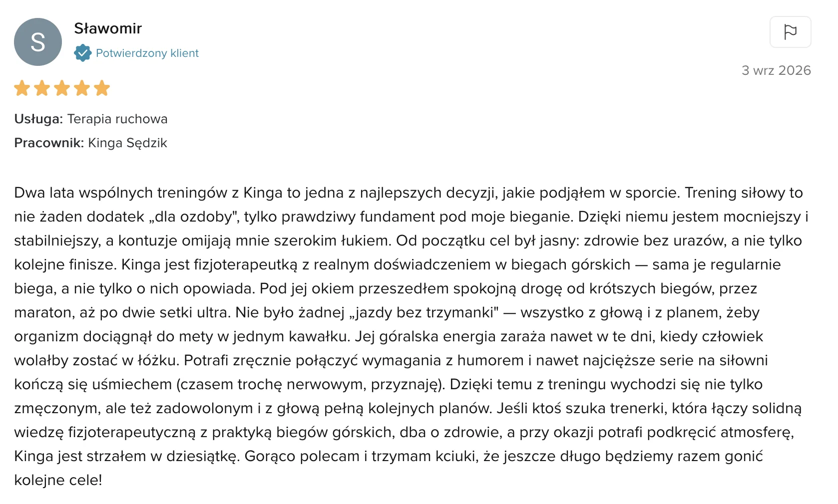The image size is (838, 504).
Task: Click the fourth rating star
Action: [x=82, y=88]
